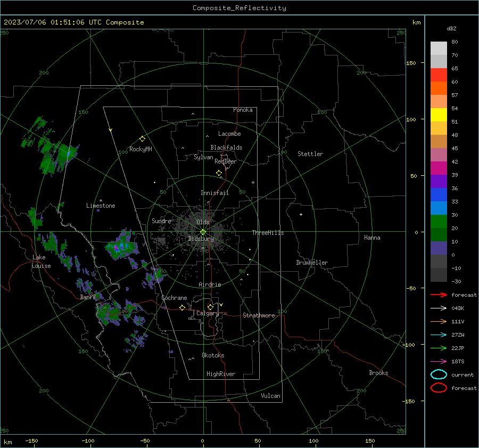Click the Vulcan town label
The width and height of the screenshot is (479, 448).
271,396
